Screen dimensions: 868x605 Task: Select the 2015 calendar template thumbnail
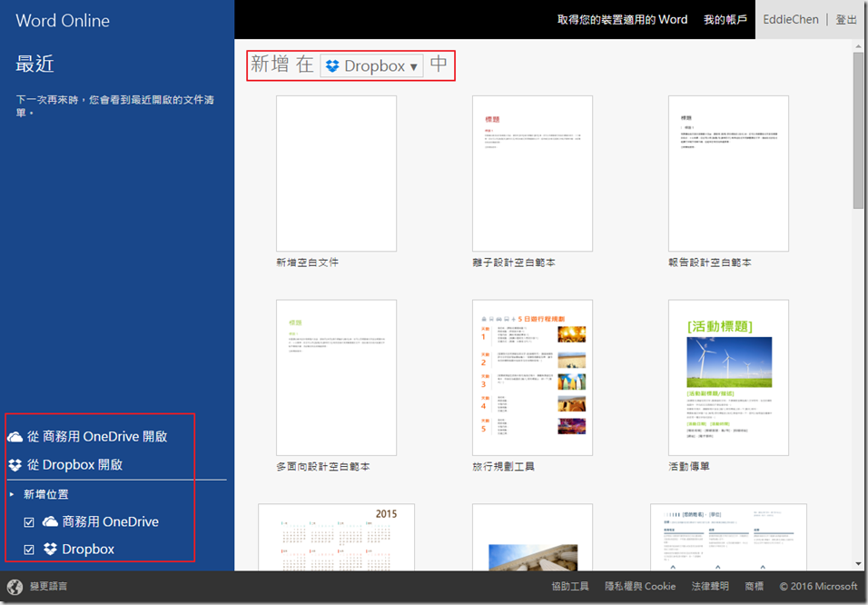point(336,538)
